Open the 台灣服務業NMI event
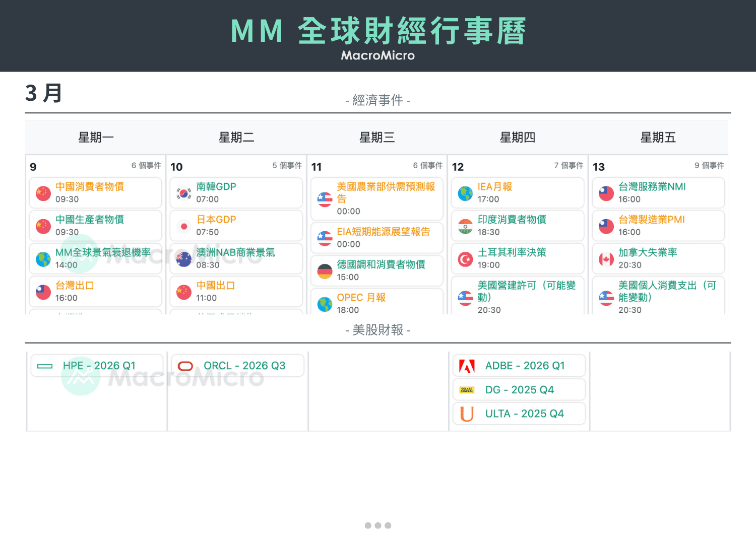Viewport: 756px width, 544px height. [658, 193]
